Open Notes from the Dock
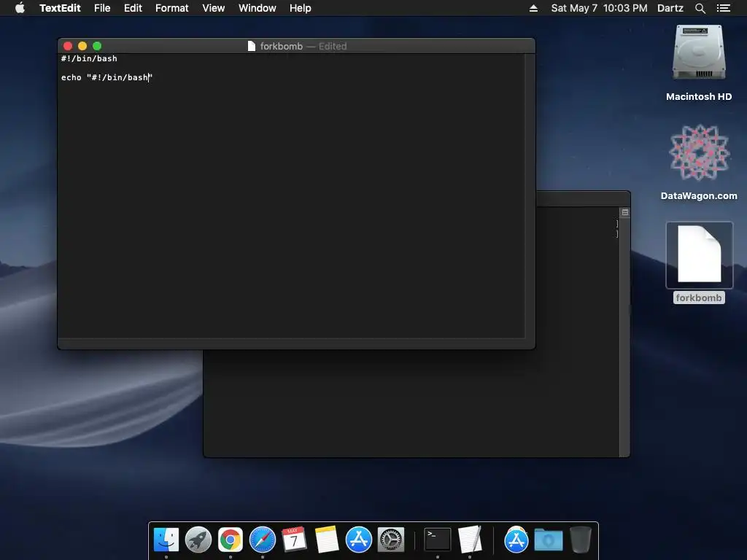747x560 pixels. click(x=327, y=540)
